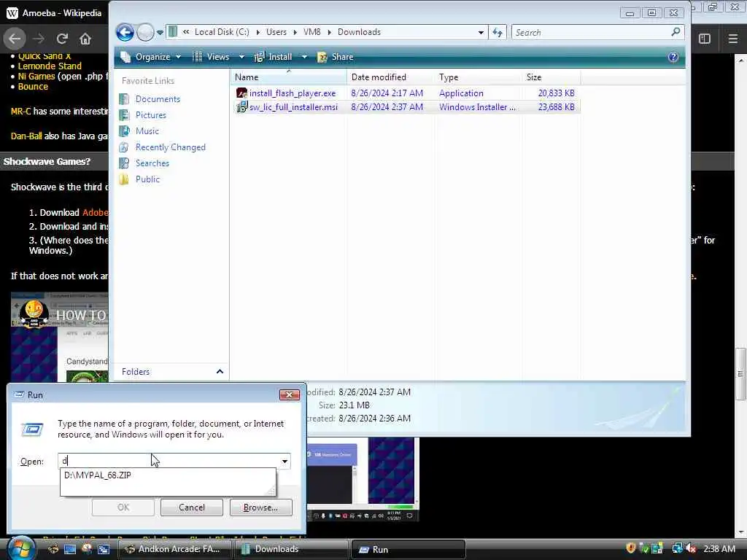Sort by the Type column header
This screenshot has height=560, width=747.
[x=478, y=77]
